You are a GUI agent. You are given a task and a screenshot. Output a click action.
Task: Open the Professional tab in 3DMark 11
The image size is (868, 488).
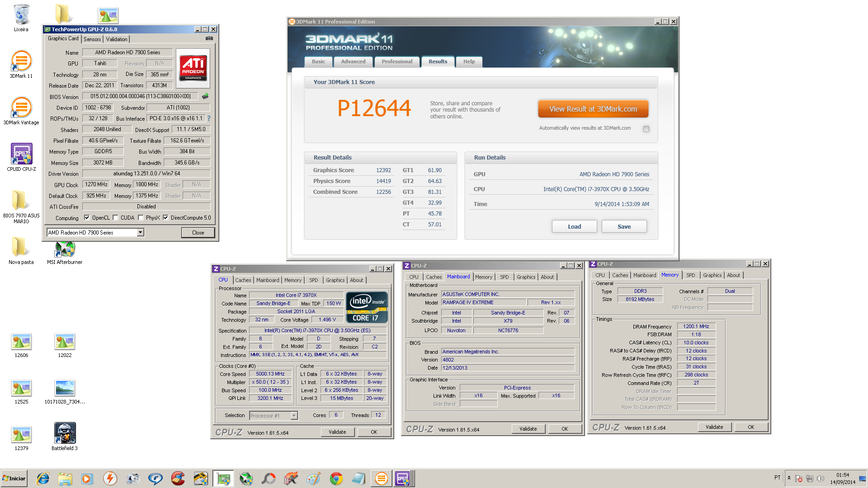397,61
